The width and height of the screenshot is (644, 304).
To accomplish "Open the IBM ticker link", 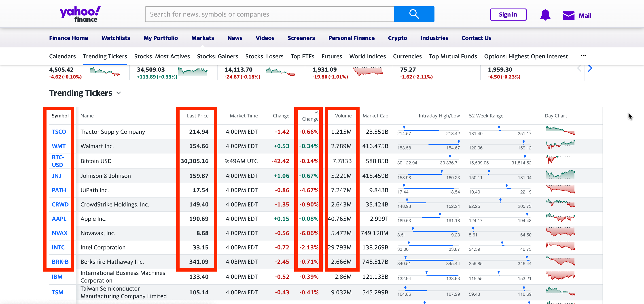I will coord(57,276).
